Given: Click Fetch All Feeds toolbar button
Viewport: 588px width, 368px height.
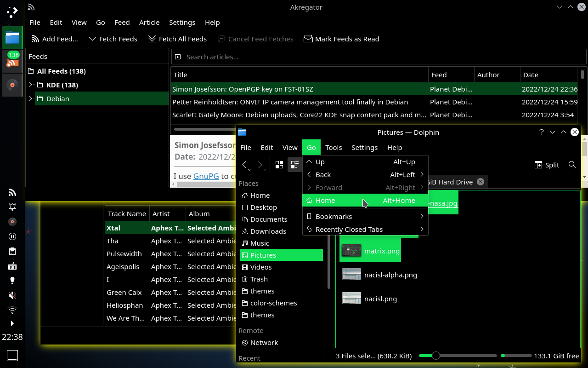Looking at the screenshot, I should (177, 39).
